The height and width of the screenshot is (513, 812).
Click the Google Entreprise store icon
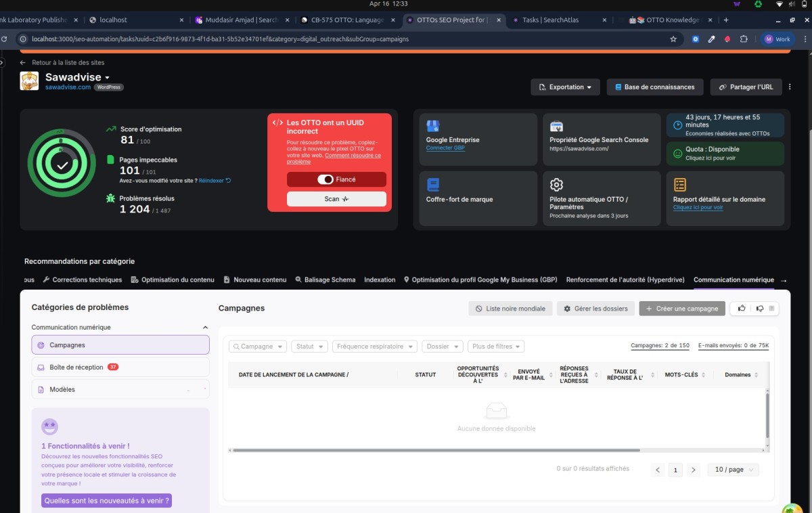click(x=433, y=126)
